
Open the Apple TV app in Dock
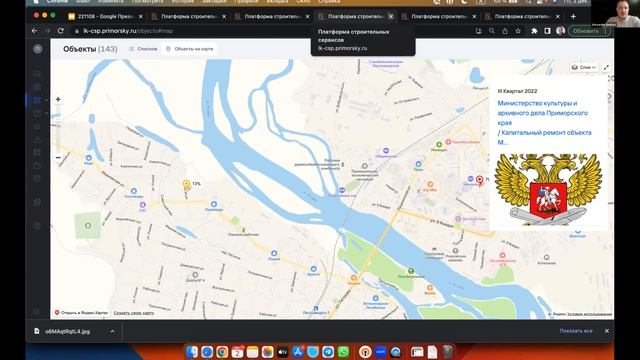282,351
